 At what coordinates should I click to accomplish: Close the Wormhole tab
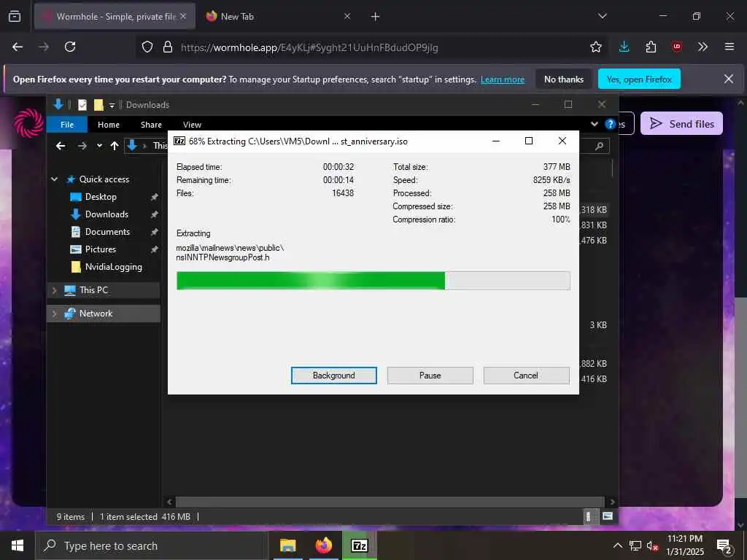click(x=183, y=16)
